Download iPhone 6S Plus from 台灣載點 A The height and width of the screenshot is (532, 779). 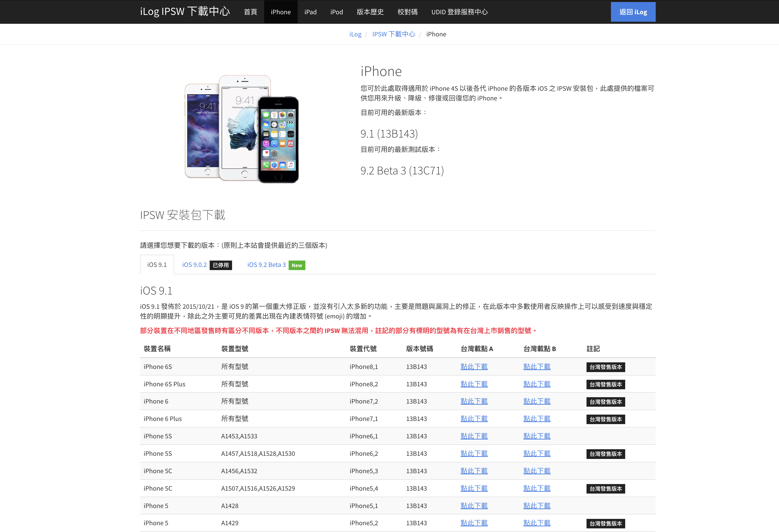(x=474, y=384)
